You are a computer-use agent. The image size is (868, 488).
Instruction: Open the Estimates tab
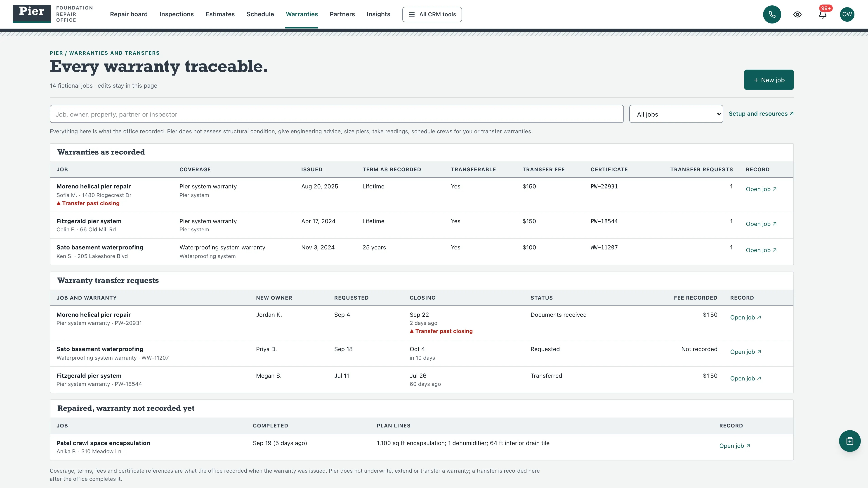(220, 14)
